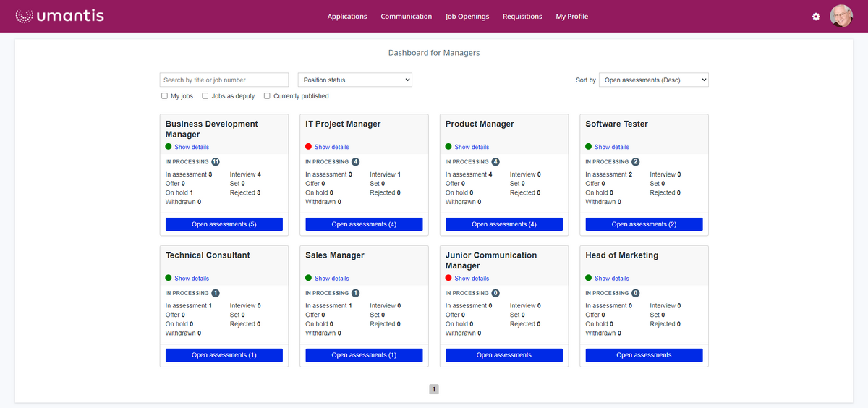Open the settings gear icon
The image size is (868, 408).
point(816,17)
